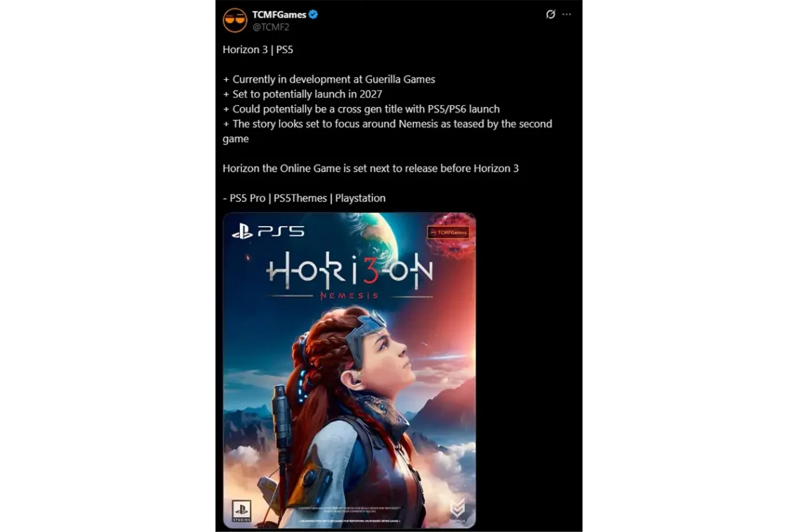Open the @TCMF2 handle link
Image resolution: width=798 pixels, height=532 pixels.
pyautogui.click(x=271, y=27)
